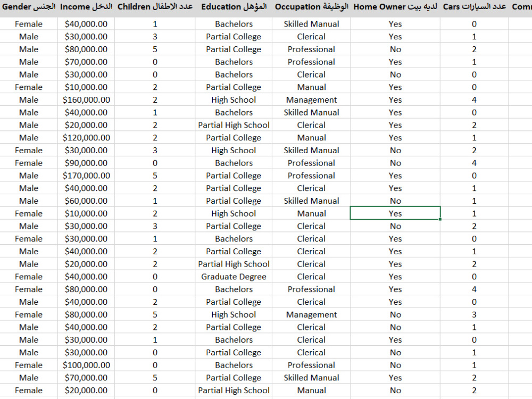Click $40,000.00 in the Graduate Degree row
This screenshot has height=399, width=532.
86,277
